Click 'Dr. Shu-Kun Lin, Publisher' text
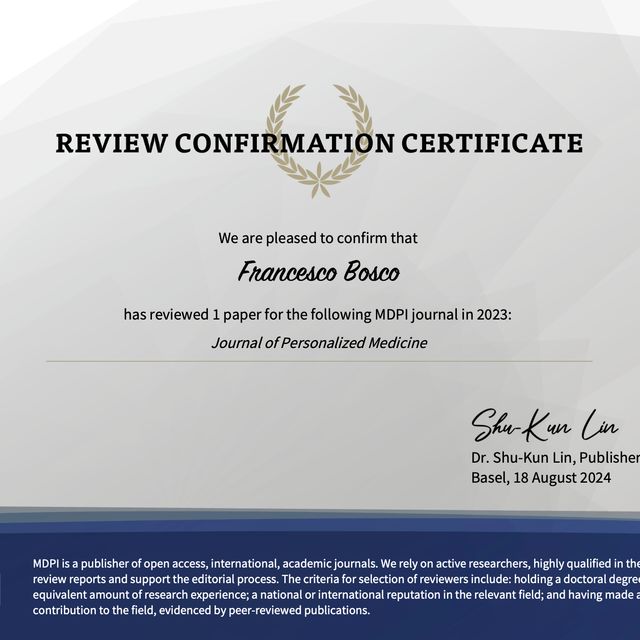The width and height of the screenshot is (640, 640). tap(556, 458)
